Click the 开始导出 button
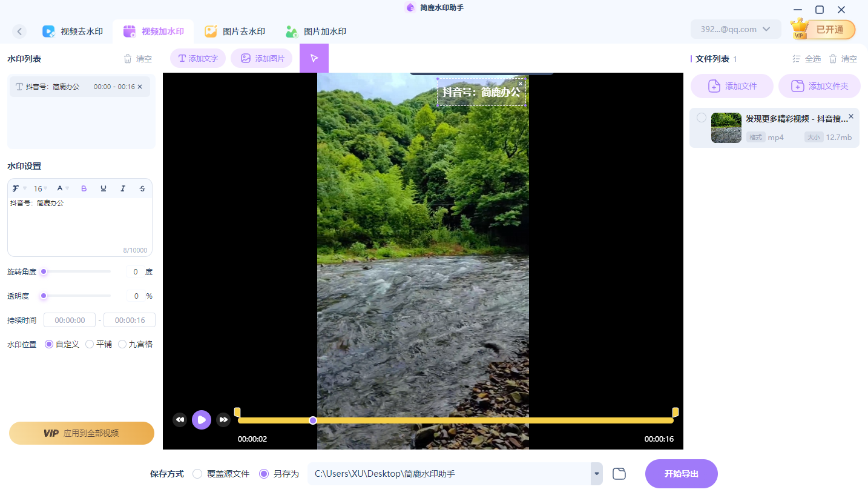 [682, 474]
